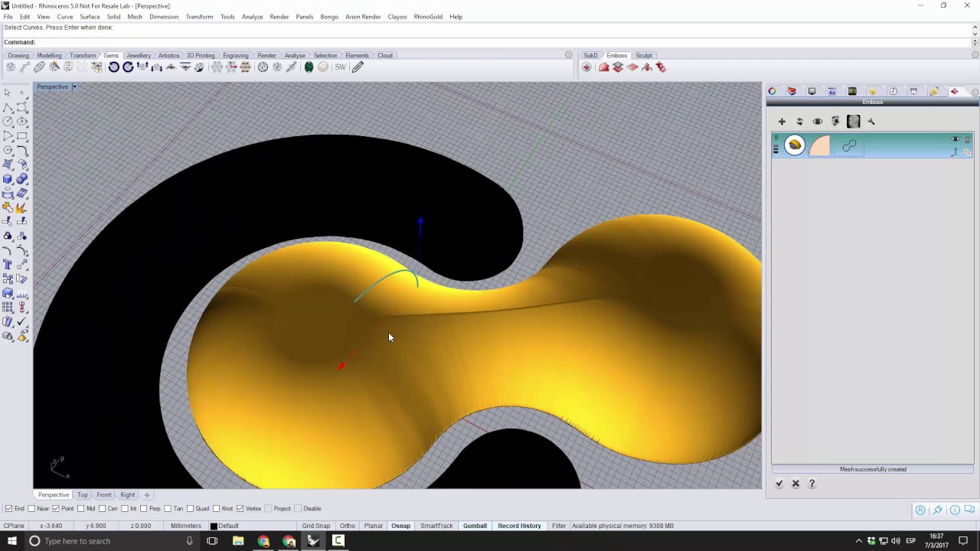Open the Analyze menu

[252, 17]
